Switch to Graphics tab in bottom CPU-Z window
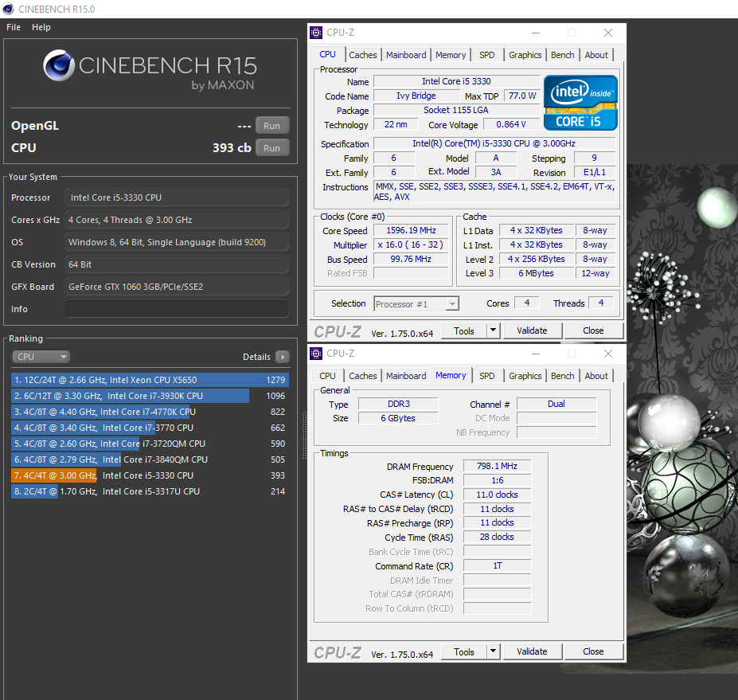738x700 pixels. click(x=525, y=376)
